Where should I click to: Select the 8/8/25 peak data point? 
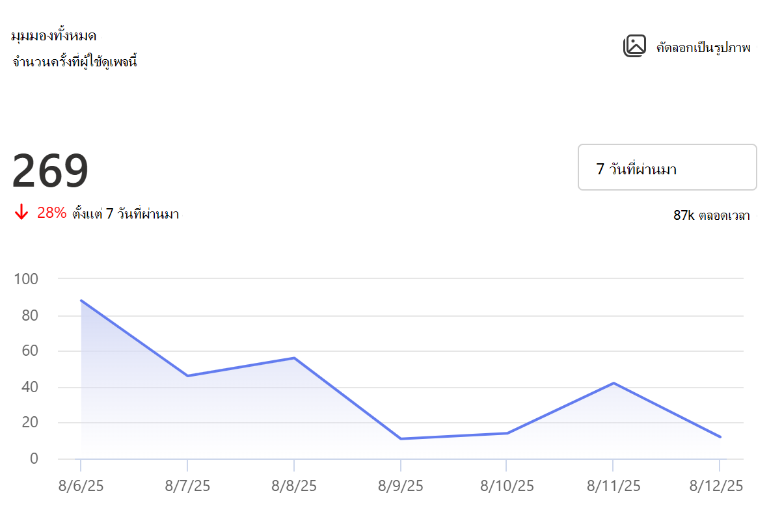pyautogui.click(x=294, y=358)
